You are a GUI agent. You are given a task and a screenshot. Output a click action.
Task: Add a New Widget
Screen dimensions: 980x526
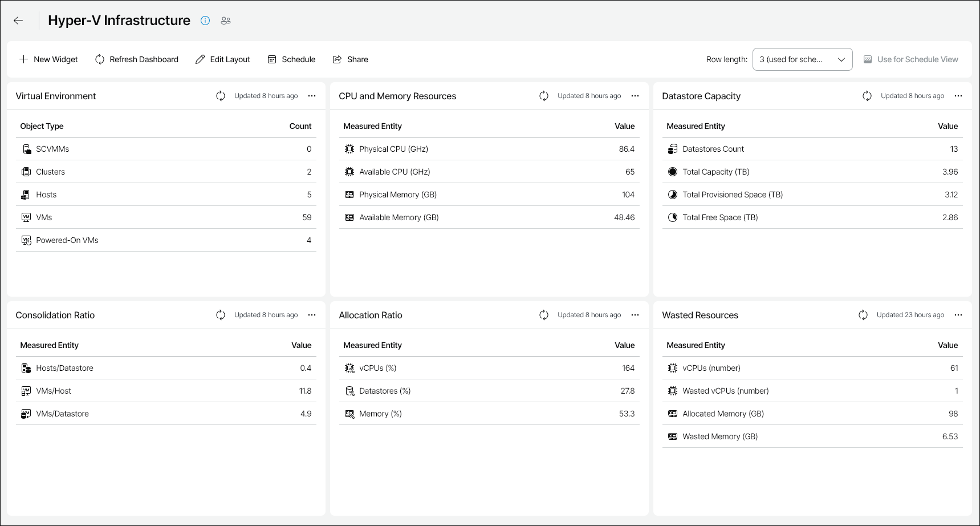pos(48,59)
